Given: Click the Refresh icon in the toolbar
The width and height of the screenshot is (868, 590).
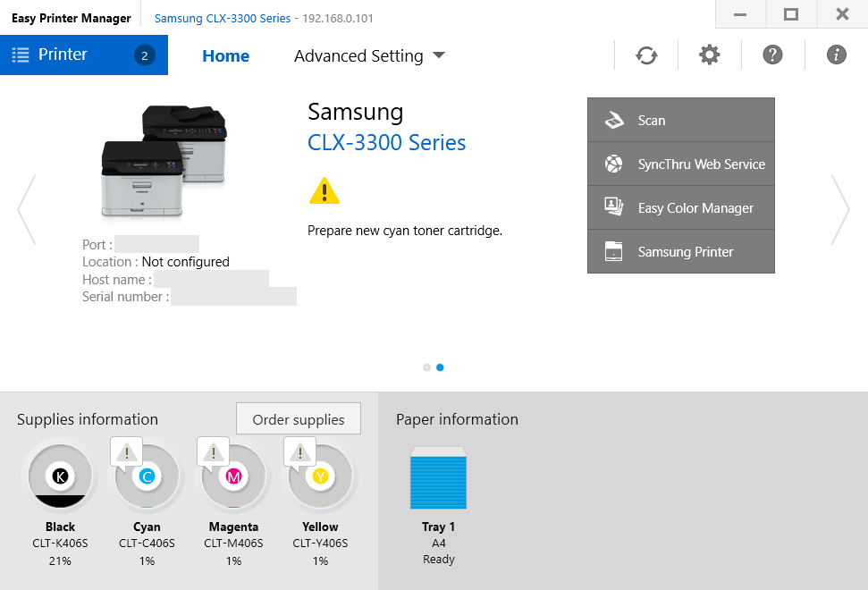Looking at the screenshot, I should (646, 55).
